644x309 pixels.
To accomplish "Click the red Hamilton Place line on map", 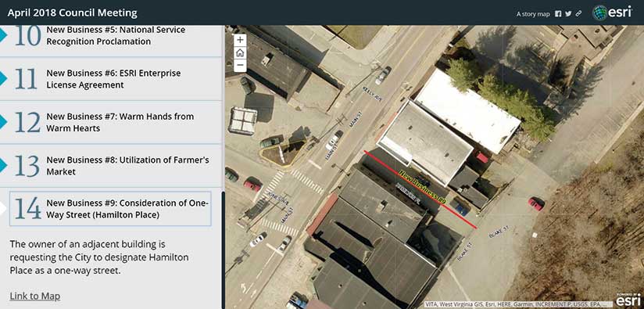I will [419, 189].
